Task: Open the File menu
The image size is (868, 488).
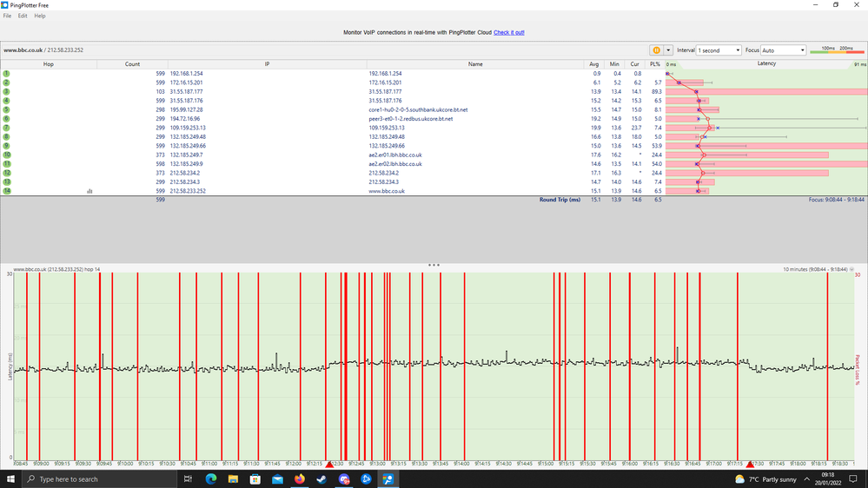Action: click(8, 16)
